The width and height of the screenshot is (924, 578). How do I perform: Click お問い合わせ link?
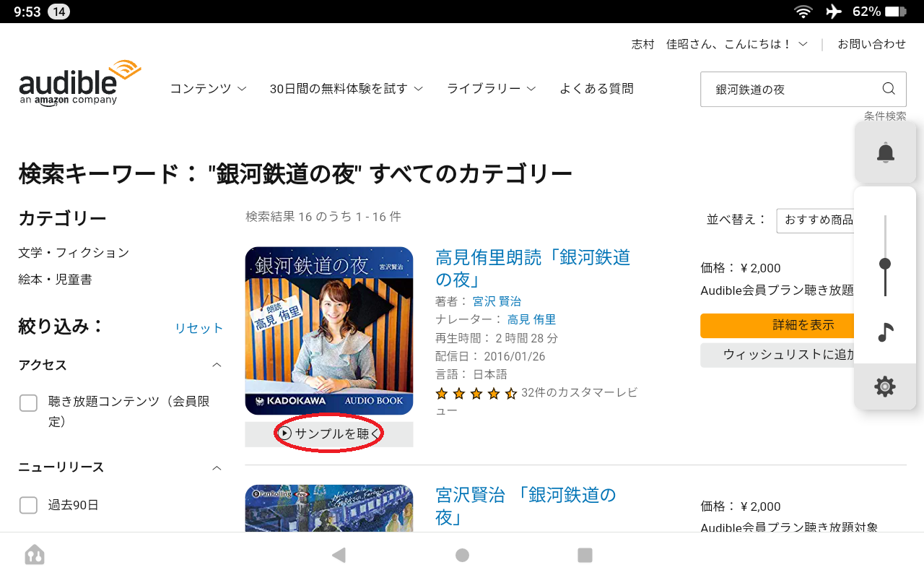pyautogui.click(x=871, y=44)
